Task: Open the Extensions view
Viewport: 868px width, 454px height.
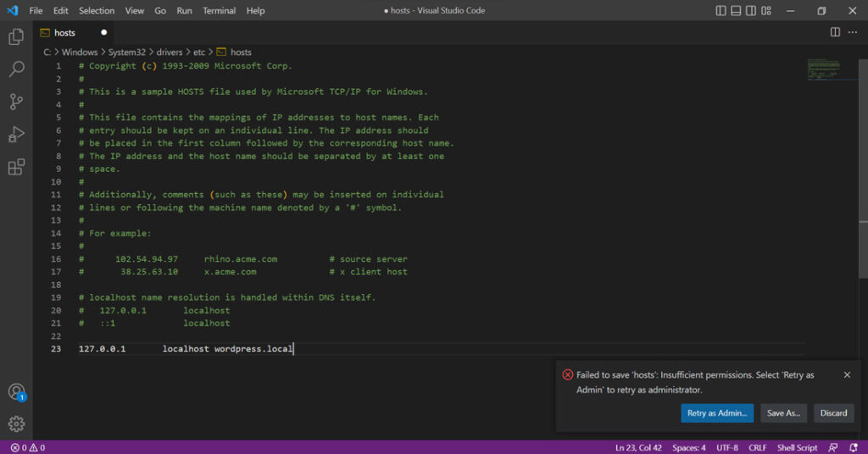Action: pos(16,167)
